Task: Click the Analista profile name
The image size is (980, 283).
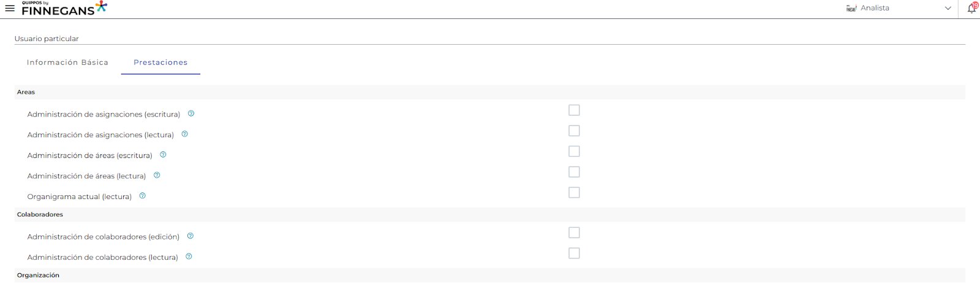Action: coord(875,8)
